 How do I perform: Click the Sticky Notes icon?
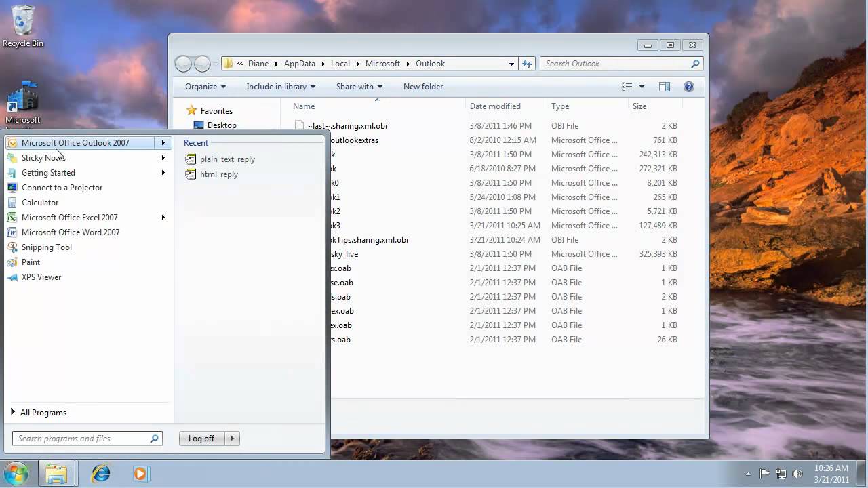pos(12,158)
